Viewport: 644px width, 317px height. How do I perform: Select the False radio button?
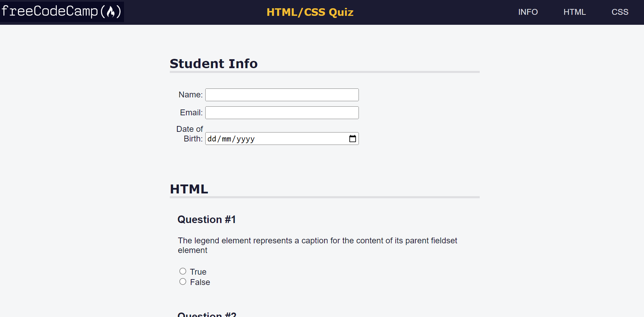pyautogui.click(x=183, y=282)
